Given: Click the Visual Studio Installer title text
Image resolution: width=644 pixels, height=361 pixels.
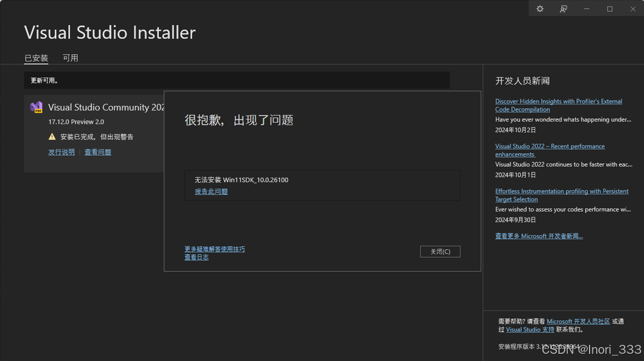Looking at the screenshot, I should pyautogui.click(x=110, y=32).
